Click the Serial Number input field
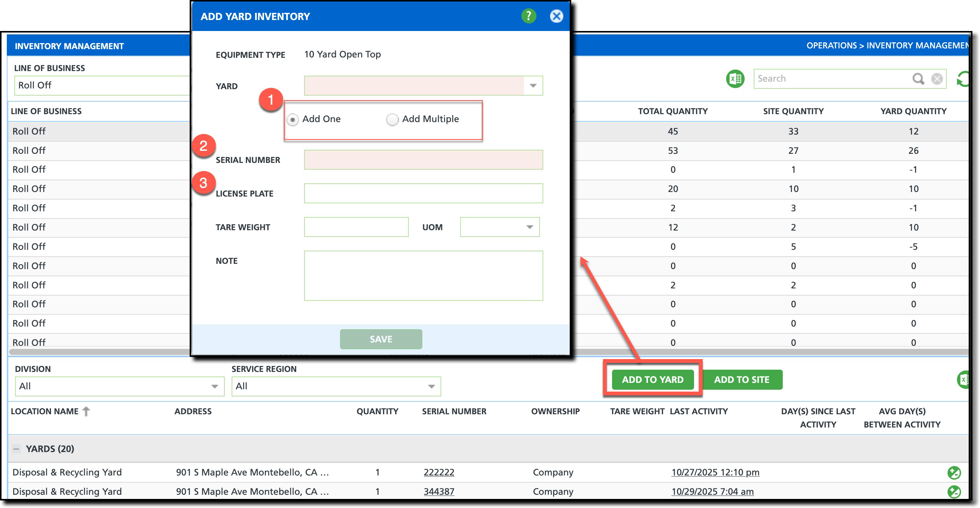 (423, 160)
